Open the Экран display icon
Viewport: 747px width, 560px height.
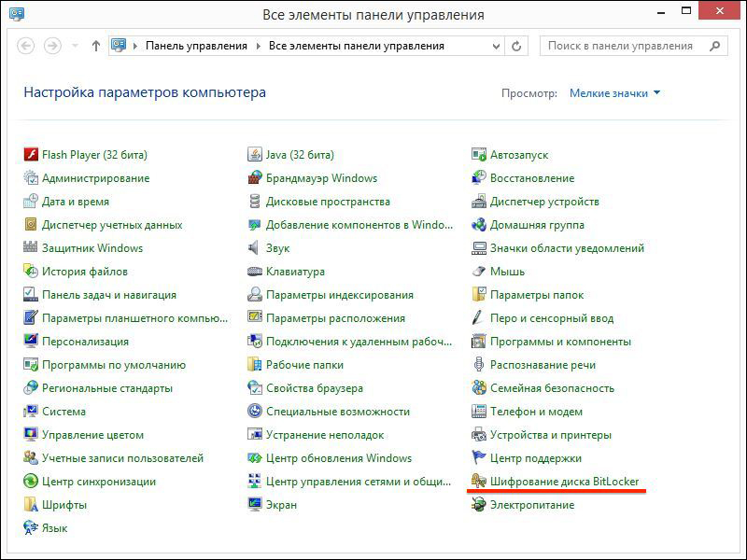(255, 504)
